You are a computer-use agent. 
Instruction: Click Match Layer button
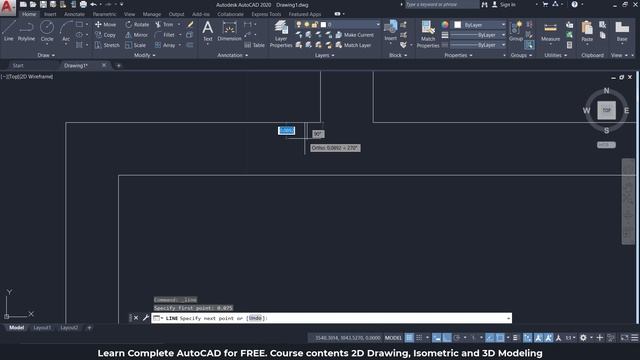pos(353,45)
